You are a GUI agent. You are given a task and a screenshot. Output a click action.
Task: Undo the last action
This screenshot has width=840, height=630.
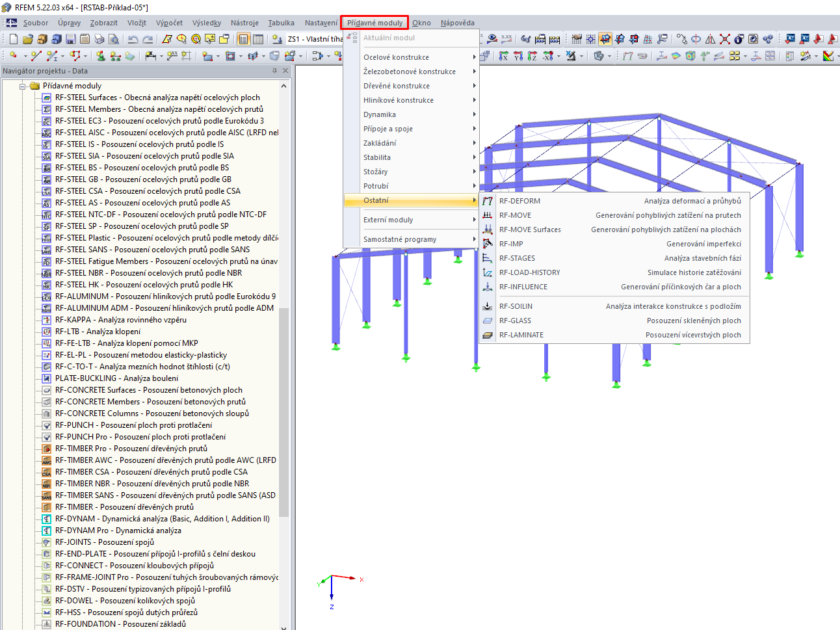[133, 39]
